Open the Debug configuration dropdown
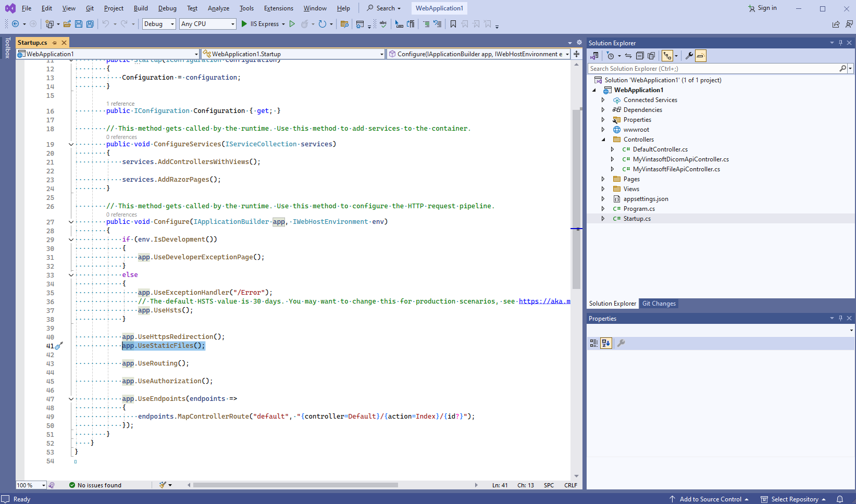This screenshot has width=856, height=504. pos(159,24)
